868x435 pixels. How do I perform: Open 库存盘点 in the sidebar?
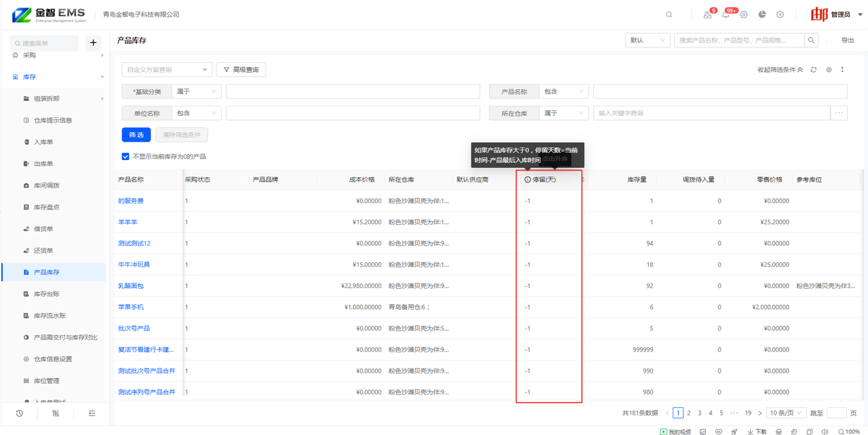47,207
